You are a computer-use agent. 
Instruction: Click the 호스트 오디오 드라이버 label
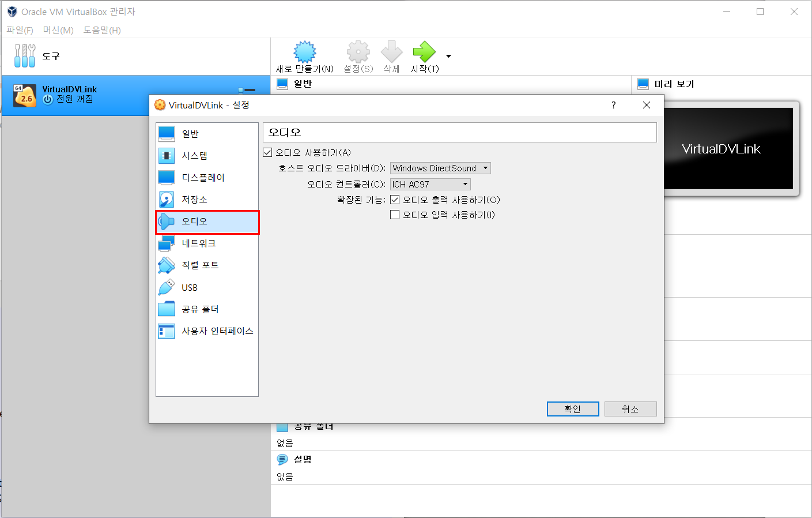pyautogui.click(x=332, y=168)
